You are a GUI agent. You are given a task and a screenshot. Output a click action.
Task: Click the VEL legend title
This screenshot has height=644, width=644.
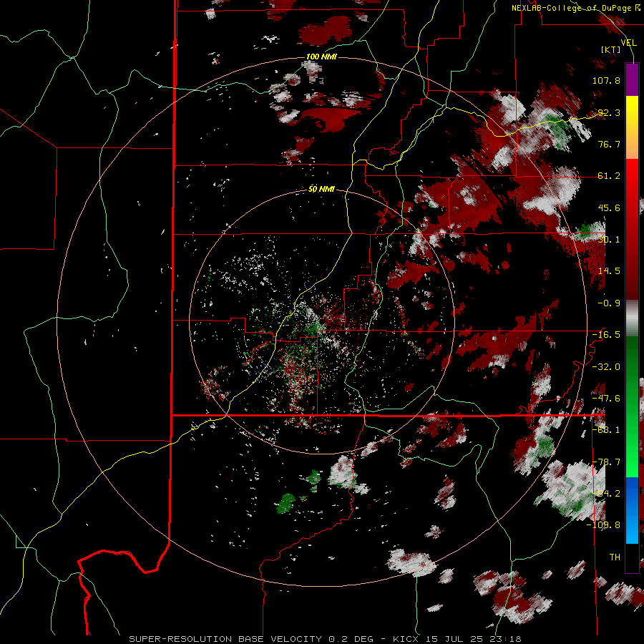pyautogui.click(x=628, y=42)
